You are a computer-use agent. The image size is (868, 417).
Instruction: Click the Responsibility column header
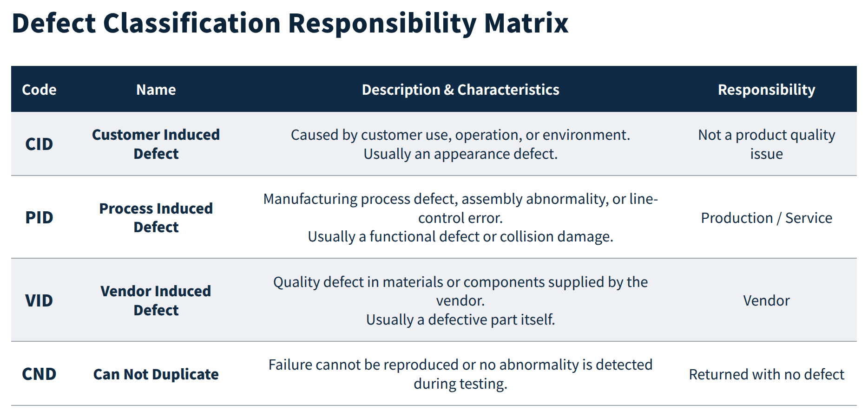pos(766,90)
